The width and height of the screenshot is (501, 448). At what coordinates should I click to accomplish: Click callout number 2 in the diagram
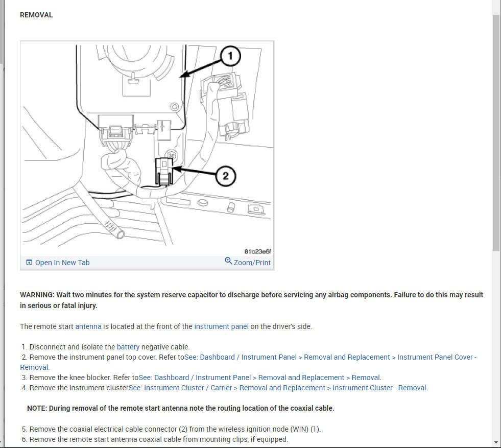pyautogui.click(x=226, y=176)
